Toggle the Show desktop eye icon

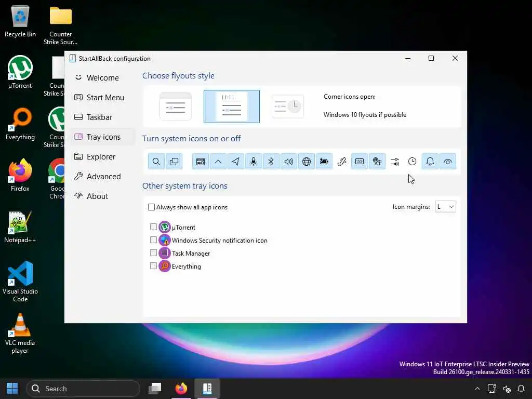pos(447,162)
